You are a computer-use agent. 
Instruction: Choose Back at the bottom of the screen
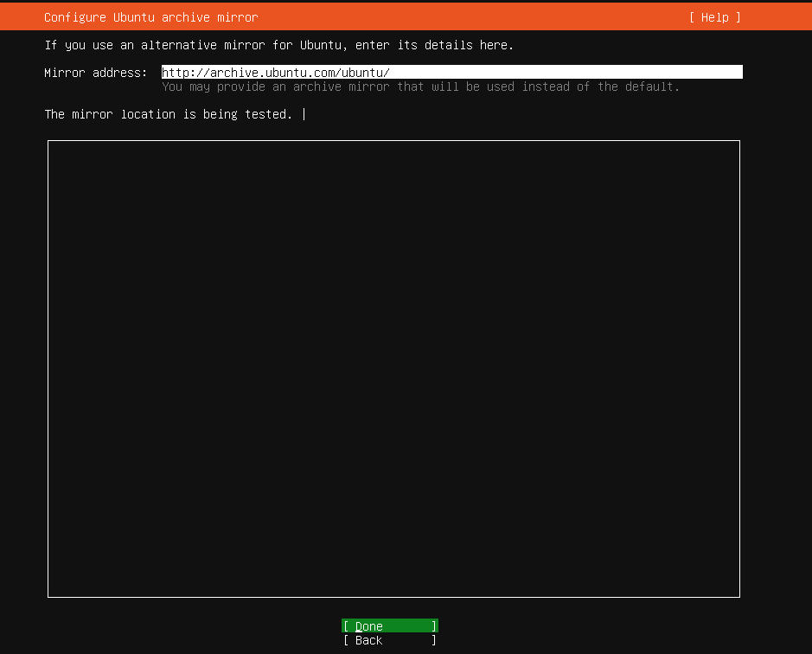coord(388,640)
